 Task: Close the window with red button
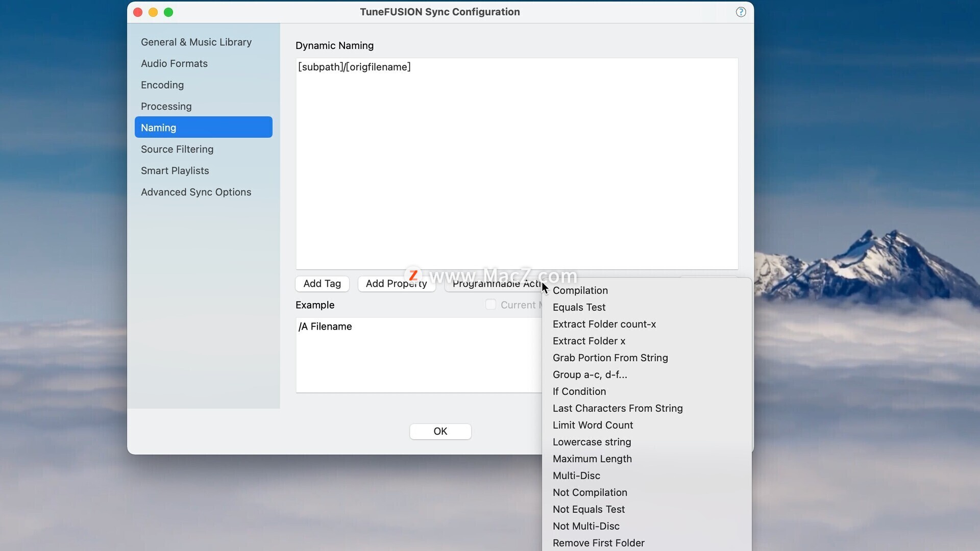(x=138, y=12)
